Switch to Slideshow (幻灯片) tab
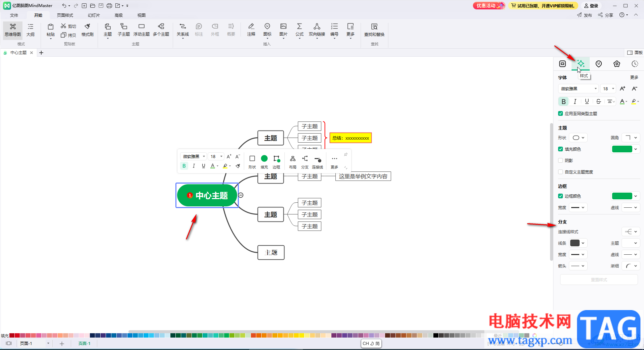644x350 pixels. (94, 15)
